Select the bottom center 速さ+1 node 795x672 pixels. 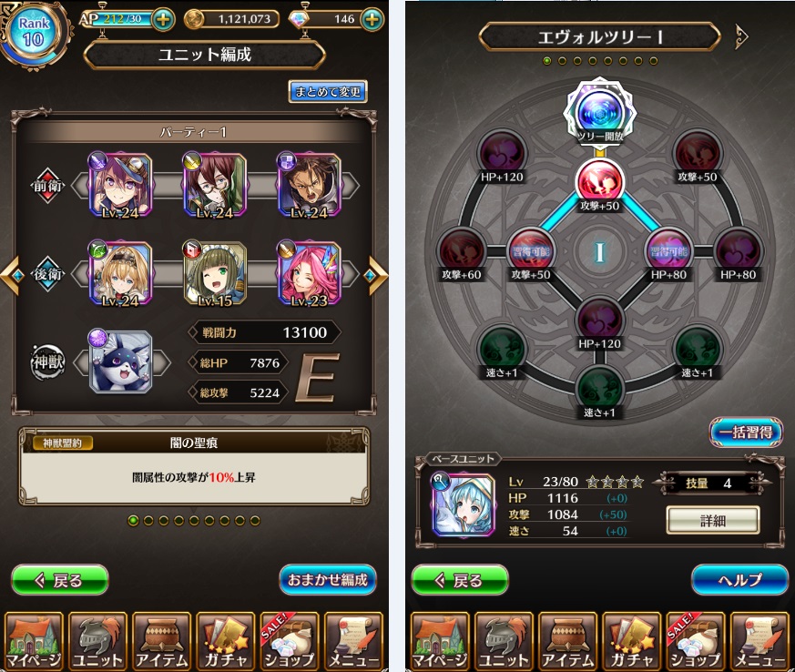pyautogui.click(x=600, y=392)
